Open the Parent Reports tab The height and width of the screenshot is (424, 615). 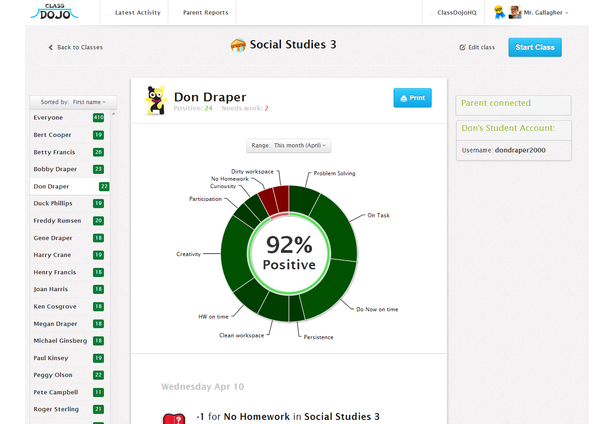click(202, 13)
